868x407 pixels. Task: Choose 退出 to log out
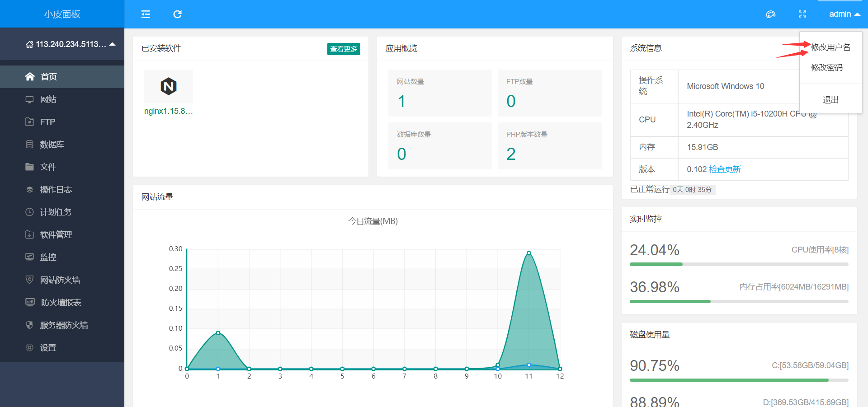(x=830, y=100)
